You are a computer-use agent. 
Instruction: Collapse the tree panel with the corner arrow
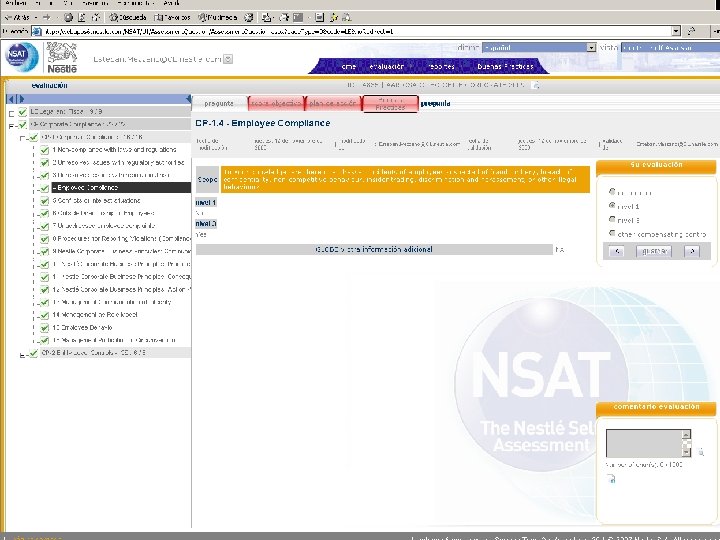[x=188, y=99]
